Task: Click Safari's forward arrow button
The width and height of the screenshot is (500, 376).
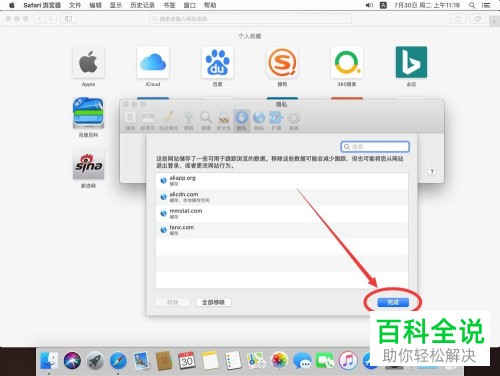Action: coord(51,19)
